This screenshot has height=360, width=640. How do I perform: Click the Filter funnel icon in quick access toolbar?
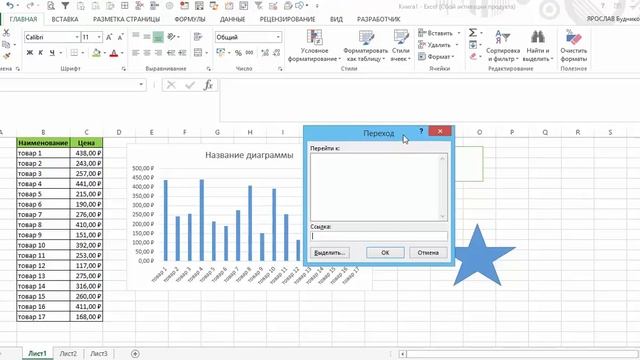point(65,6)
